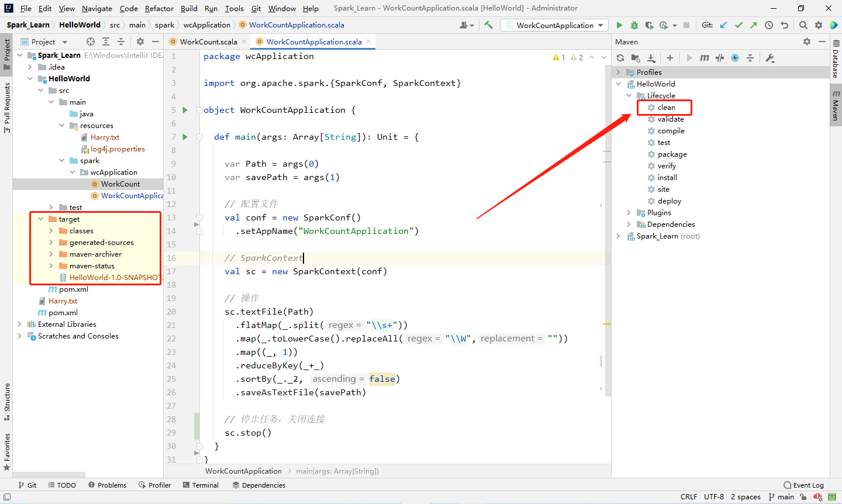Collapse the target folder in the Project tree
Viewport: 842px width, 504px height.
[40, 219]
